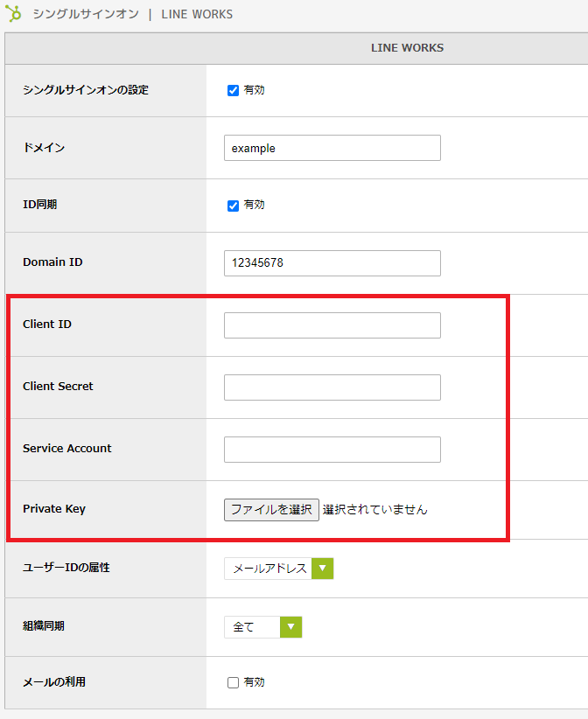Open the 組織同期 全て dropdown

[x=262, y=627]
